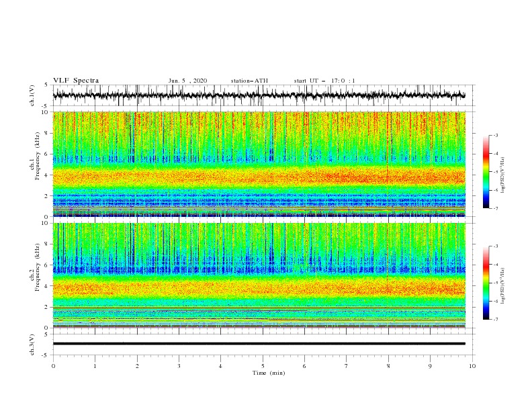The width and height of the screenshot is (532, 411).
Task: Click the 'start UT = 17:0 :1' text
Action: 324,81
